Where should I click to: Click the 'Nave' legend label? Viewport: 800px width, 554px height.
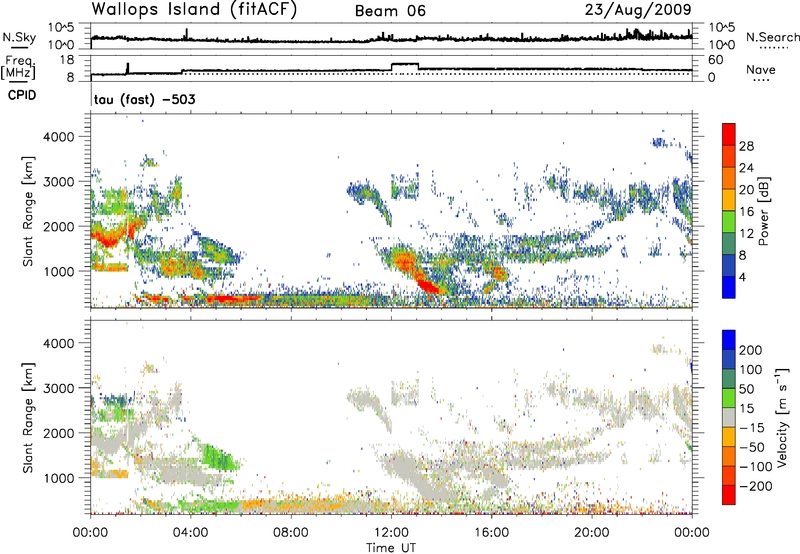pos(761,69)
